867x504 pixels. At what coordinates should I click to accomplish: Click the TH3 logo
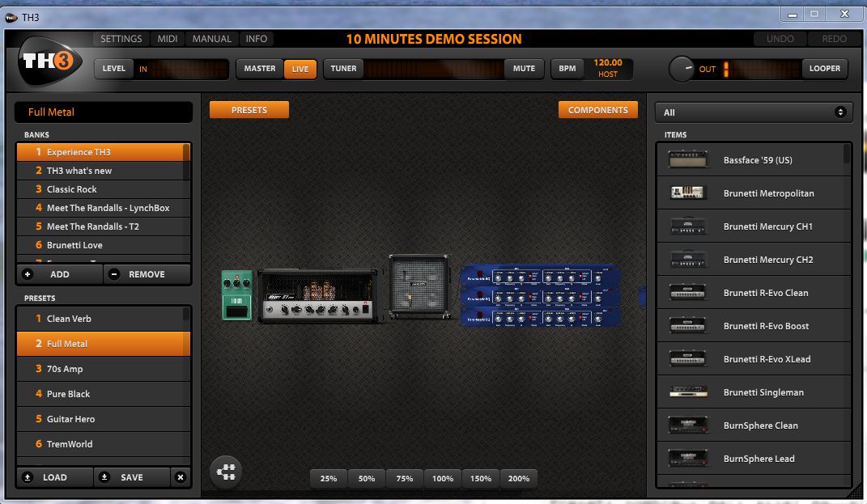point(49,61)
